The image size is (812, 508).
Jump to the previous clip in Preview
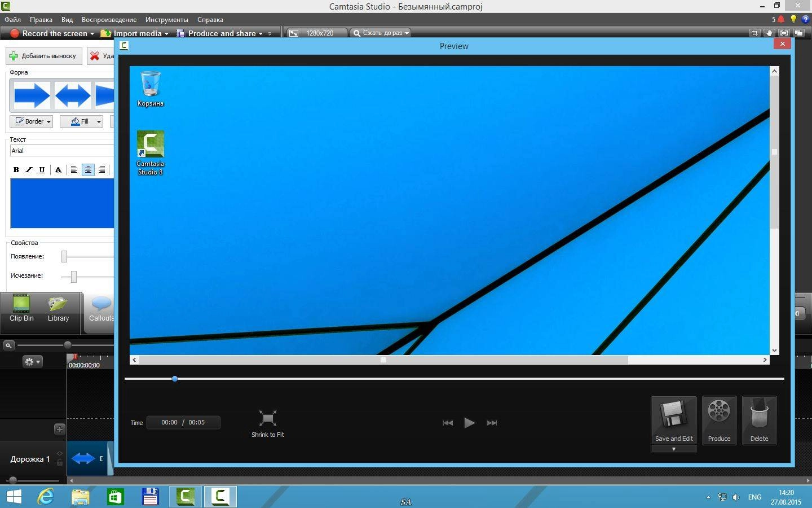point(448,423)
